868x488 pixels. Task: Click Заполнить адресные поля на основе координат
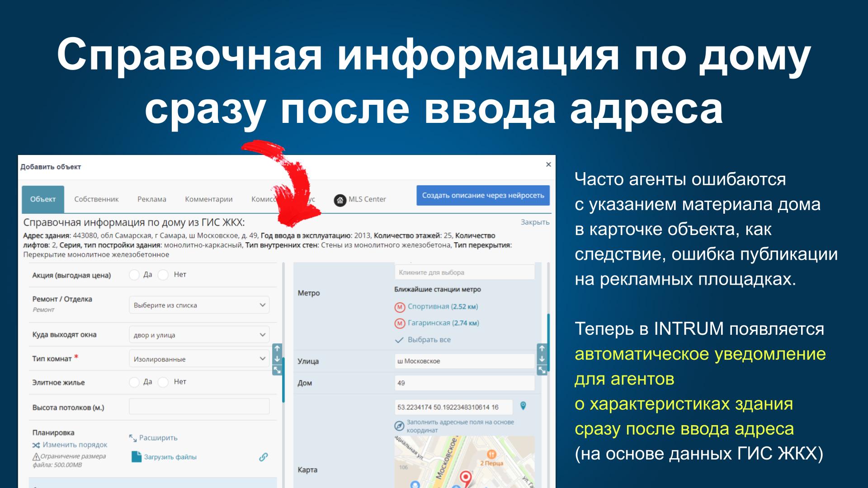click(x=460, y=426)
